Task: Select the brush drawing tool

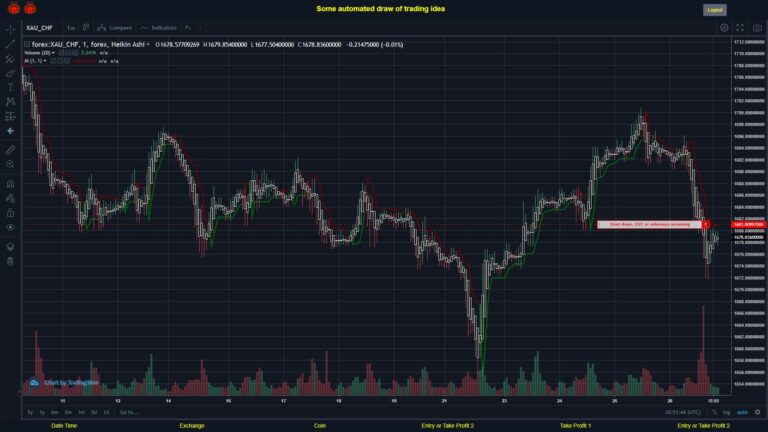Action: point(10,73)
